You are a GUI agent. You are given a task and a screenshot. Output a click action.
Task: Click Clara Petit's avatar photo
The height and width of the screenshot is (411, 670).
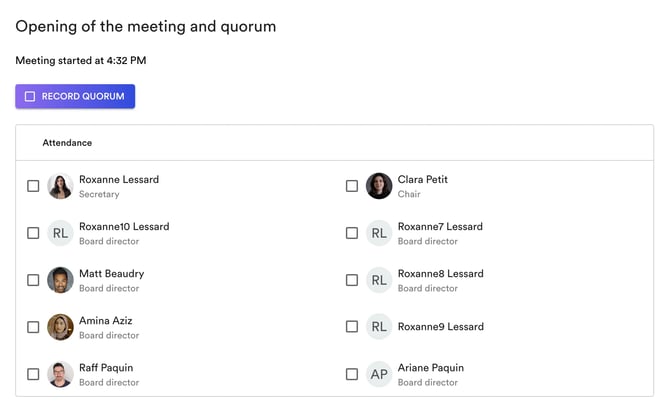tap(379, 186)
